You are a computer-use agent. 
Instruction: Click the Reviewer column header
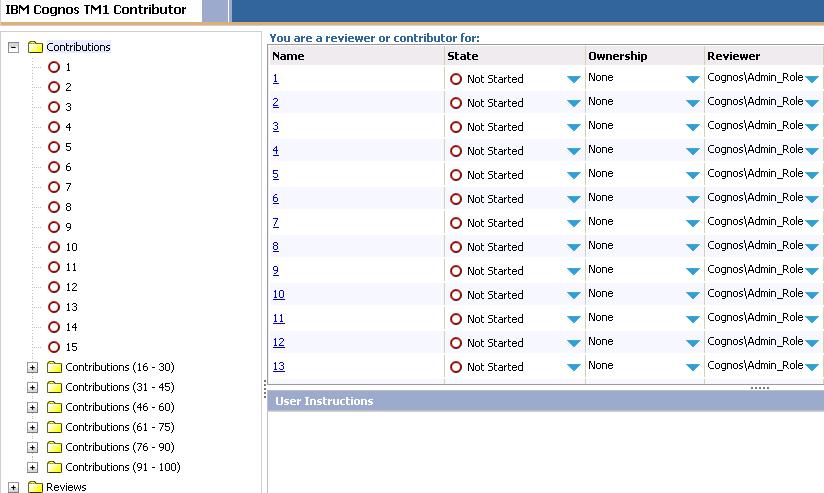[764, 56]
